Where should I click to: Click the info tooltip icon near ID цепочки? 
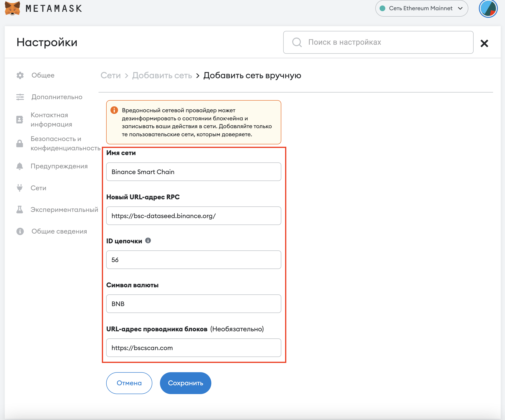(148, 240)
